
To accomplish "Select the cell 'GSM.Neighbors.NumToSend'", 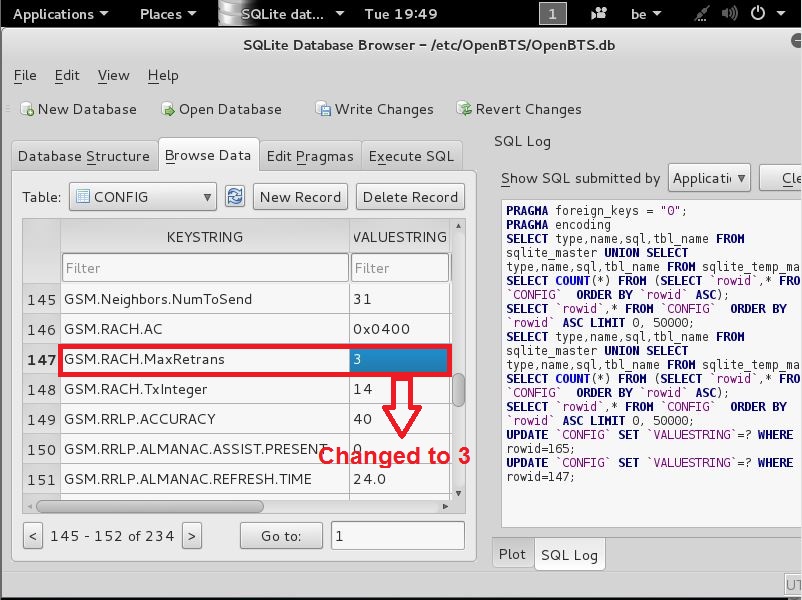I will 205,299.
